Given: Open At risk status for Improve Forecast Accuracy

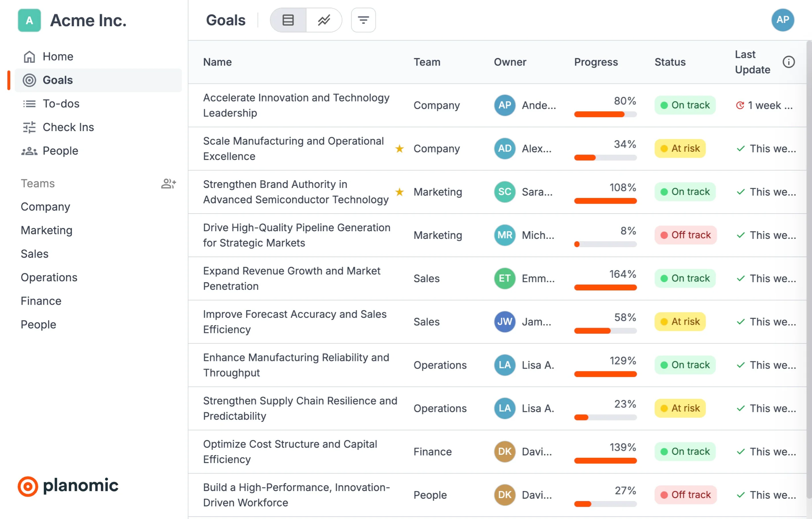Looking at the screenshot, I should pyautogui.click(x=680, y=322).
